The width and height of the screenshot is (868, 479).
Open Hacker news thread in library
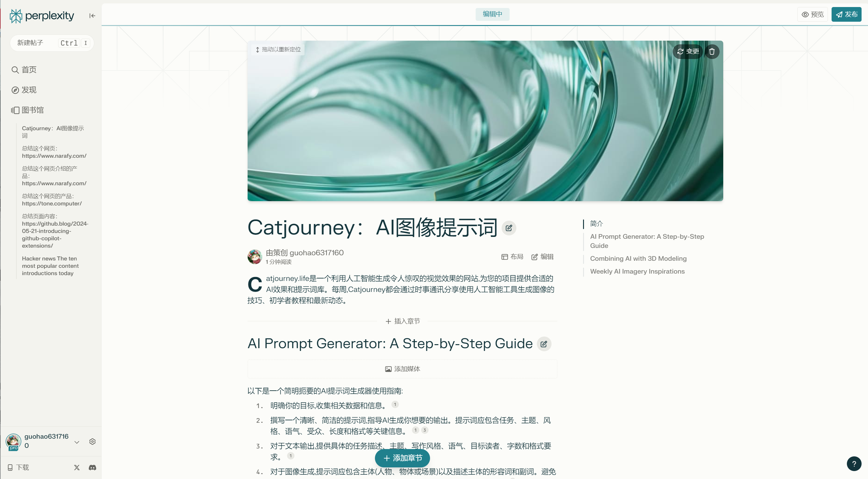[50, 266]
